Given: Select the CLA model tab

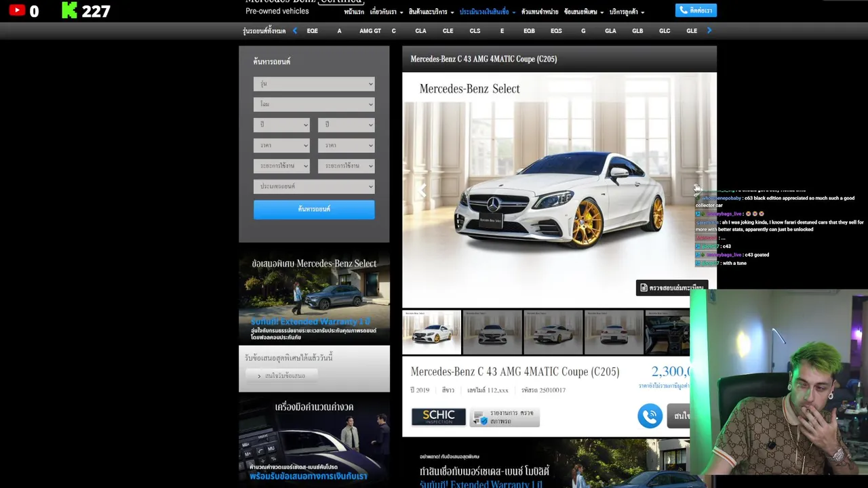Looking at the screenshot, I should point(420,30).
